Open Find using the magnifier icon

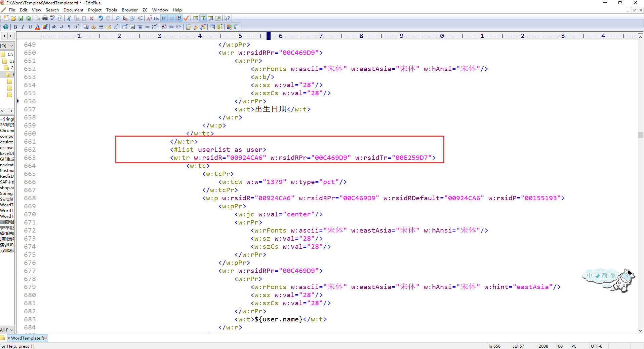pos(117,19)
